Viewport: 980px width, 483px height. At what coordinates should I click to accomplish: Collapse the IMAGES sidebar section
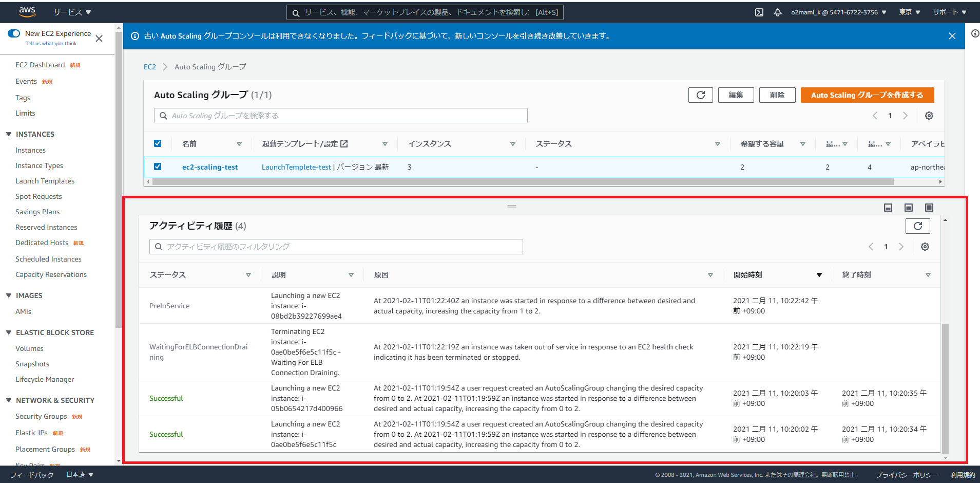(9, 295)
